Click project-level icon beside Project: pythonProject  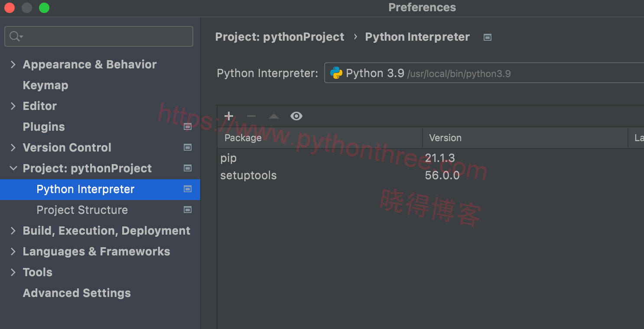[188, 168]
